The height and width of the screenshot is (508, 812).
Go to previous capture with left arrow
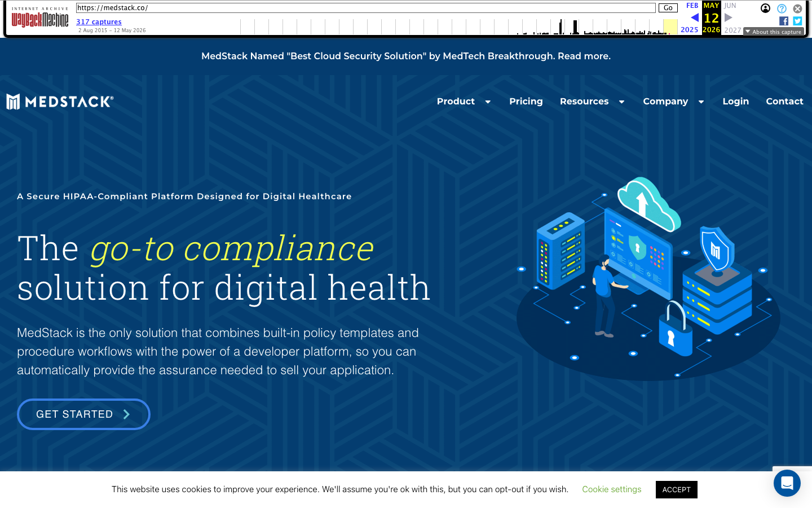(695, 17)
